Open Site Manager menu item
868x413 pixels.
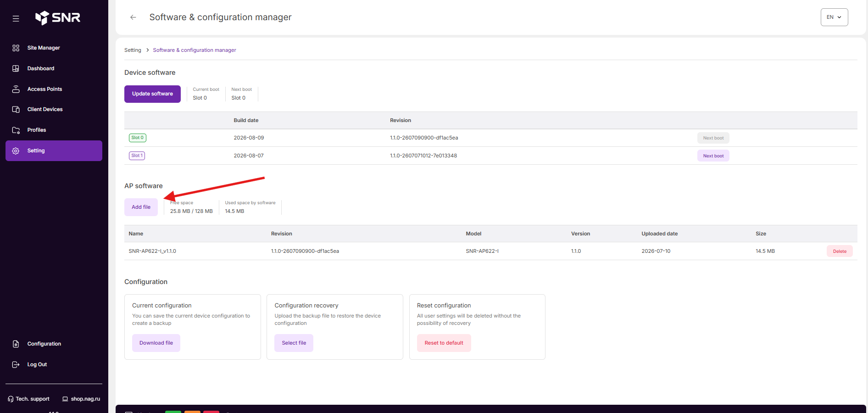tap(54, 48)
